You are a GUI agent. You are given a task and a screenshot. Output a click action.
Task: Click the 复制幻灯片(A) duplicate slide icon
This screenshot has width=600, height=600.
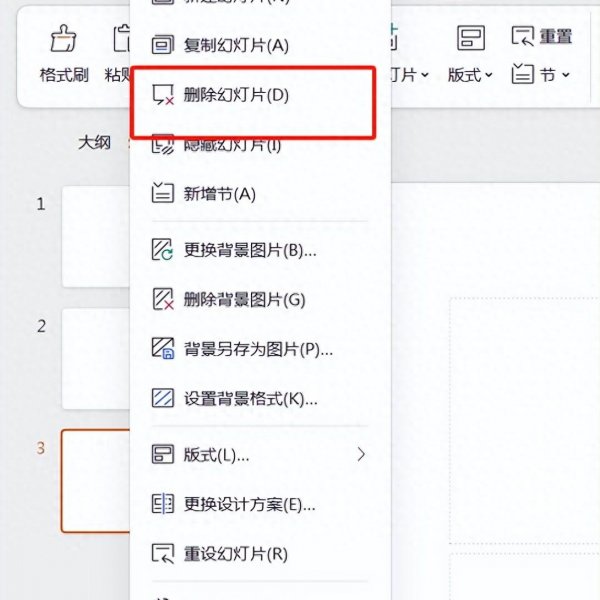coord(163,44)
